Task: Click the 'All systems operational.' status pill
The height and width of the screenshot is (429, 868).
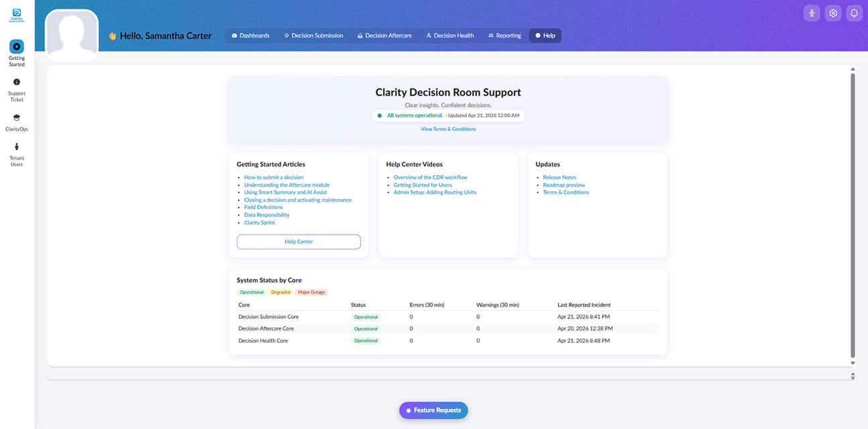Action: coord(448,115)
